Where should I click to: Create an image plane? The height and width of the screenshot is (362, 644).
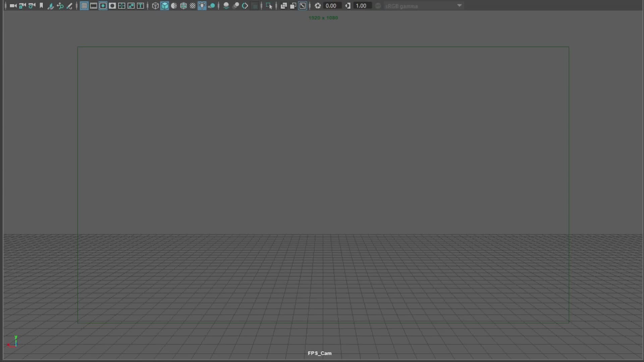point(51,6)
